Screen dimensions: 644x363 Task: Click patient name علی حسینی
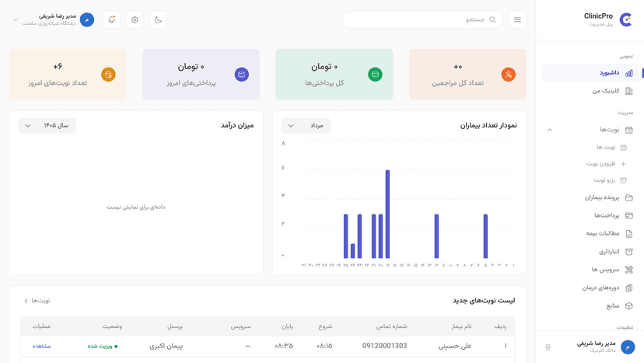click(455, 346)
